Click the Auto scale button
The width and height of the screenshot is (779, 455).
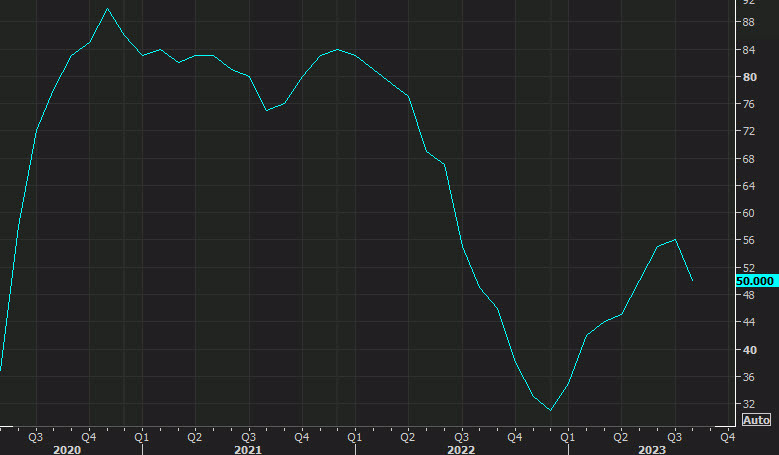(757, 420)
